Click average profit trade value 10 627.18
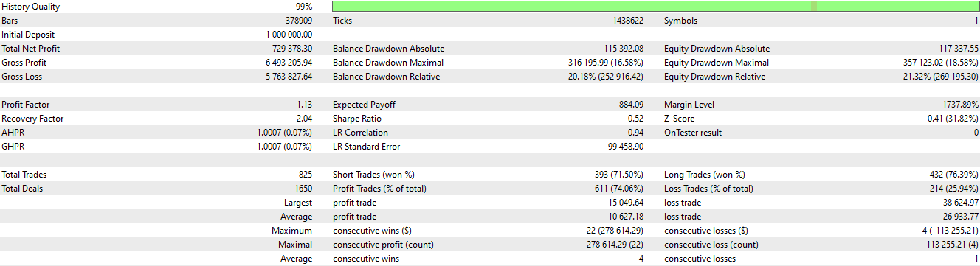The height and width of the screenshot is (266, 980). click(x=626, y=217)
